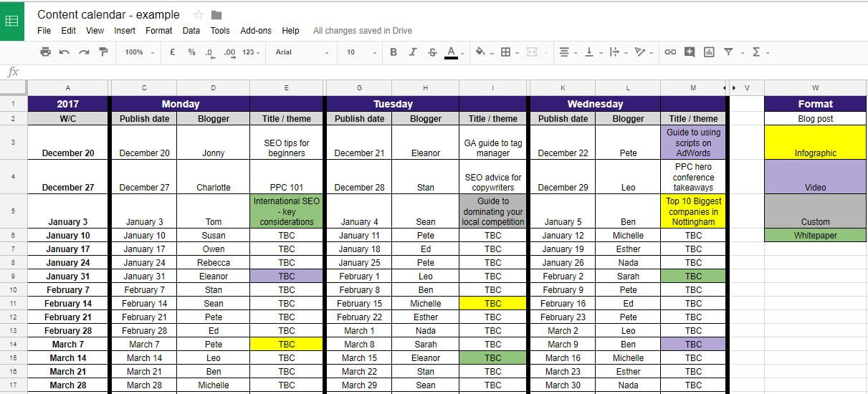Open the zoom 100% dropdown
868x394 pixels.
pyautogui.click(x=139, y=52)
